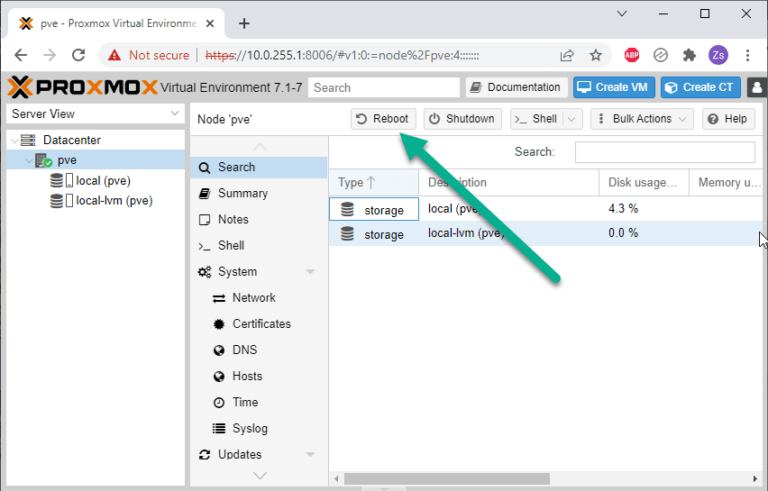768x491 pixels.
Task: Click the browser forward arrow
Action: pos(49,55)
